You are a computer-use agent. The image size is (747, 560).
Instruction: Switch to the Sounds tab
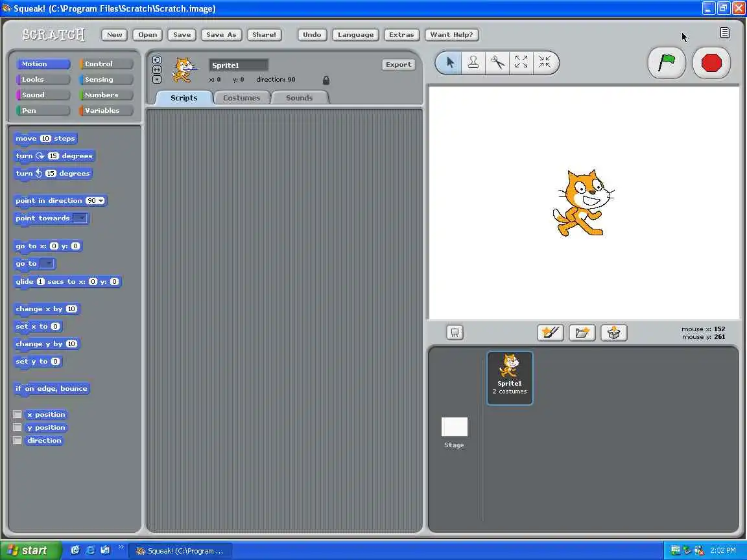pyautogui.click(x=299, y=98)
